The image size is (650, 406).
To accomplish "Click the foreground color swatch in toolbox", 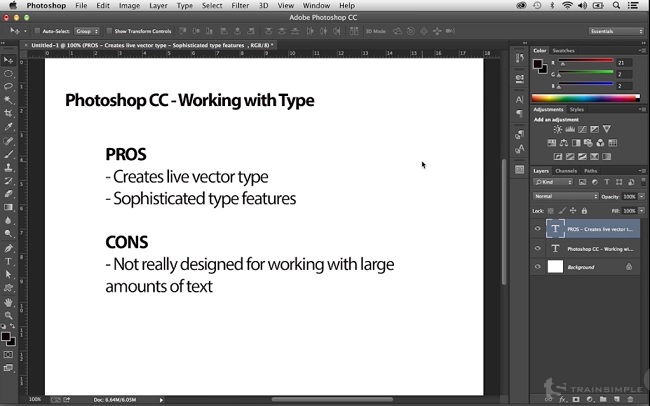I will click(5, 336).
